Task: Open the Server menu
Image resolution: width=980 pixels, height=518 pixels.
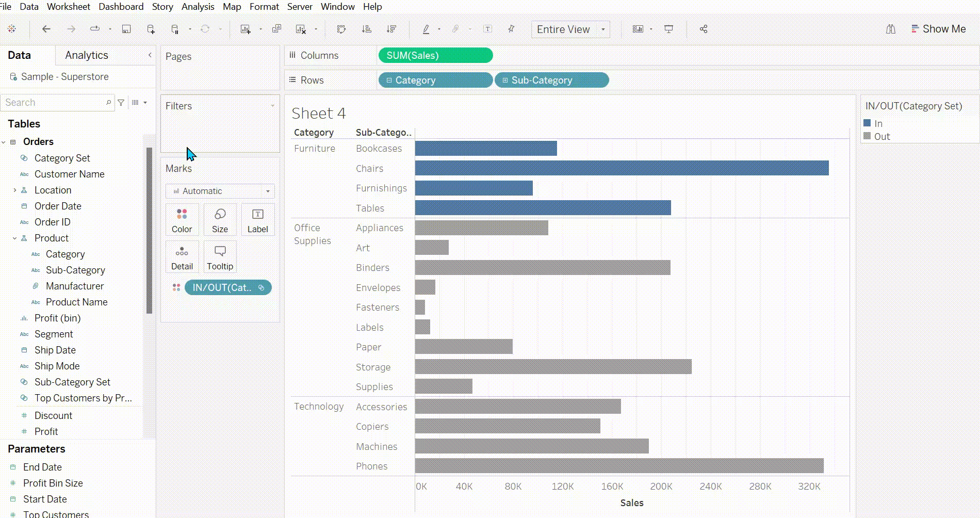Action: pos(300,7)
